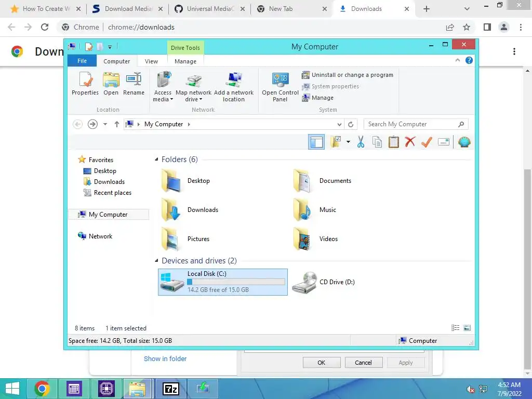Viewport: 532px width, 399px height.
Task: Collapse the Folders (6) group
Action: (156, 159)
